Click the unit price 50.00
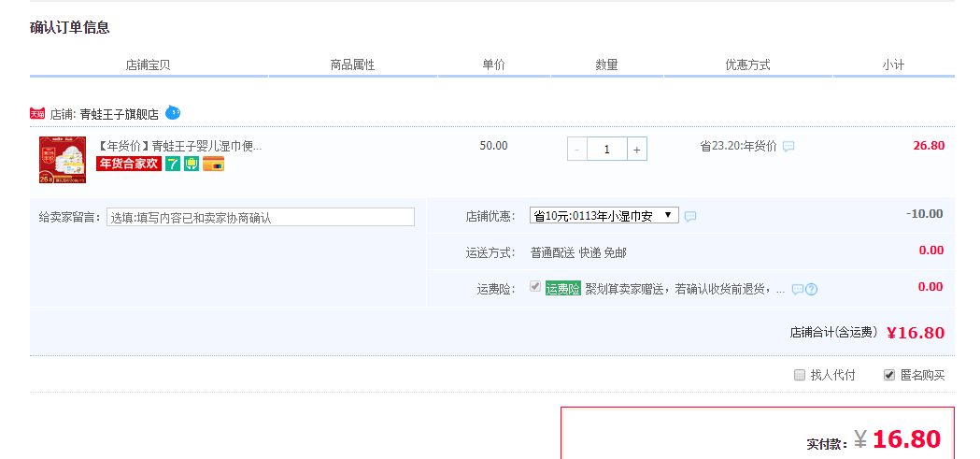The height and width of the screenshot is (459, 980). [x=494, y=146]
